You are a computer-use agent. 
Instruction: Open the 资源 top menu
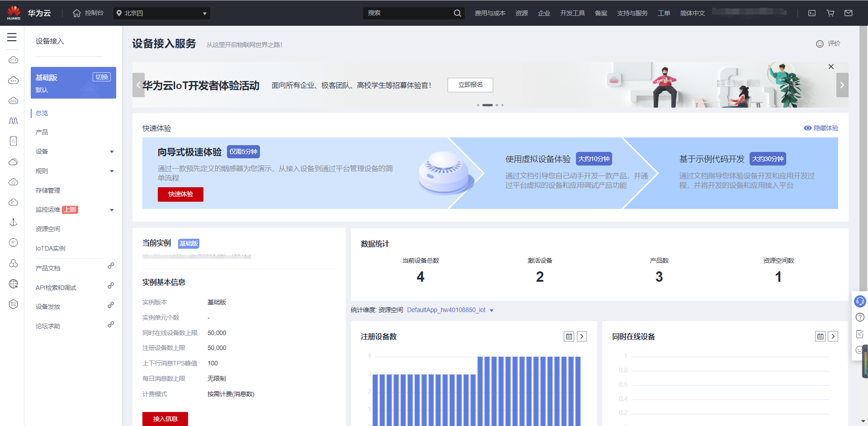[x=522, y=13]
